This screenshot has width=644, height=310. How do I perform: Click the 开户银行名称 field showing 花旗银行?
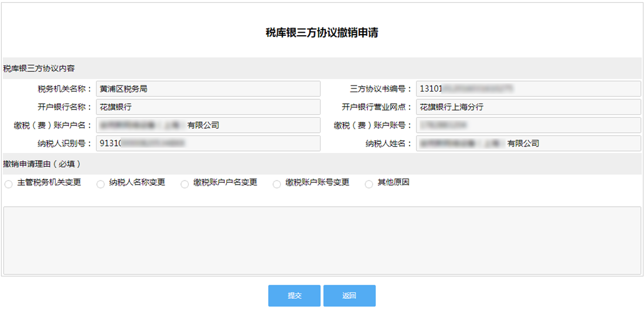click(x=208, y=107)
